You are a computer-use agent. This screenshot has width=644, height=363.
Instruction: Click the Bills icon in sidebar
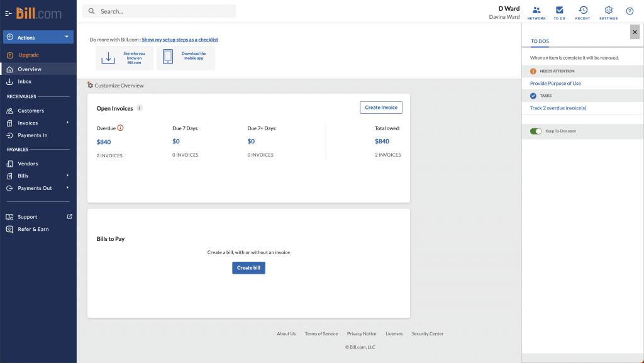(x=10, y=176)
